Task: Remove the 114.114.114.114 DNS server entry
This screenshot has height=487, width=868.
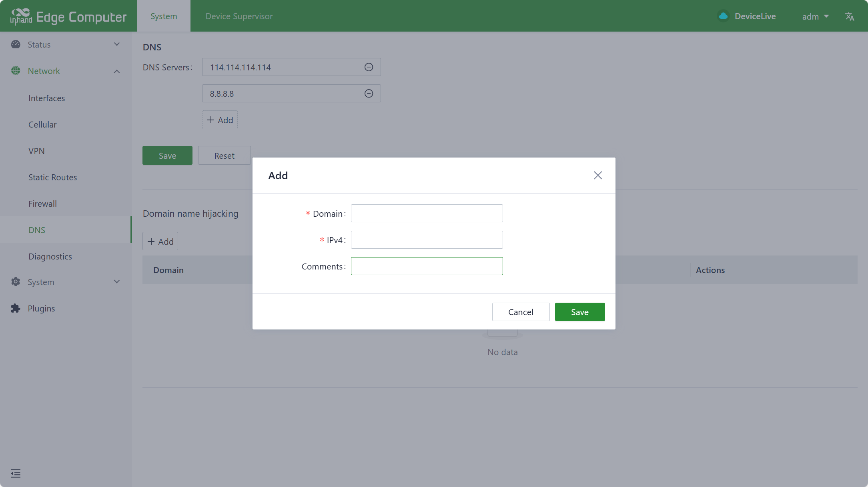Action: 369,67
